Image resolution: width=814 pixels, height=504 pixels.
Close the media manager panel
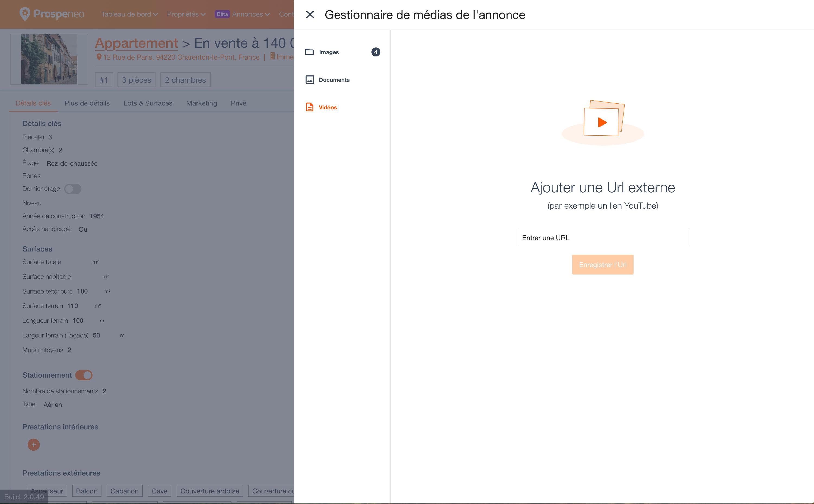(310, 15)
